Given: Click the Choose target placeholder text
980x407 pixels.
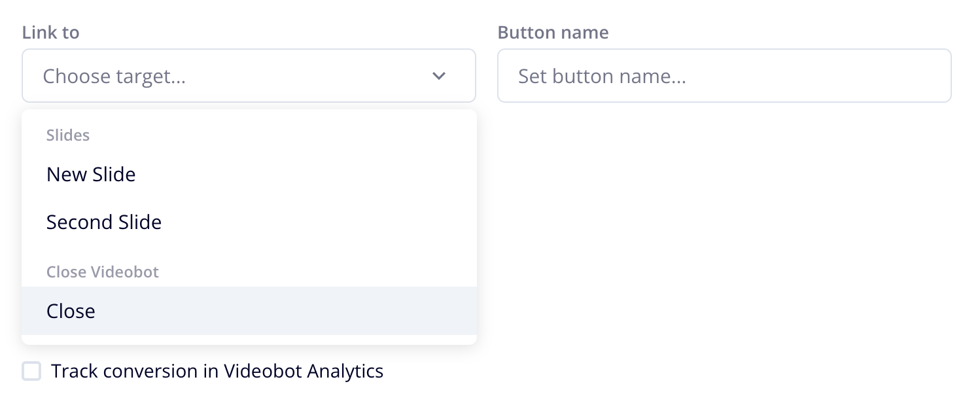Looking at the screenshot, I should (114, 76).
